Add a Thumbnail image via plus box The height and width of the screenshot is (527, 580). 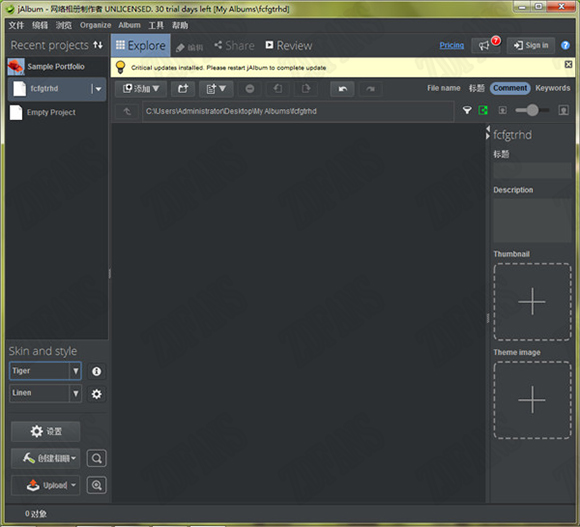click(532, 302)
